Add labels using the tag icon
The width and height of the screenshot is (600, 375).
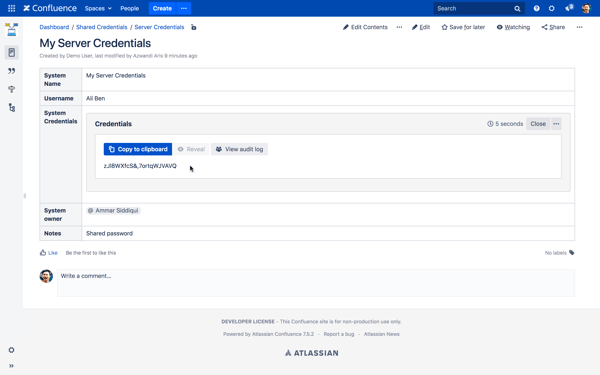(x=571, y=253)
